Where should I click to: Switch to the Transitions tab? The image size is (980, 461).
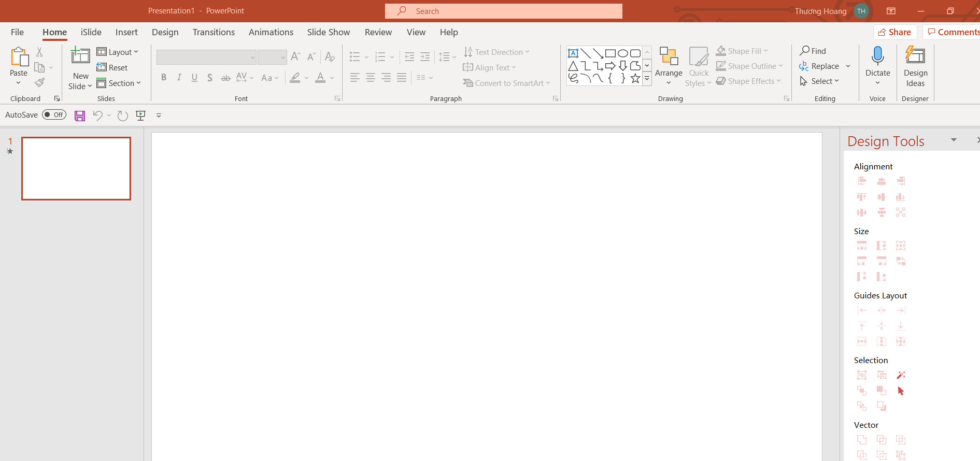click(214, 32)
